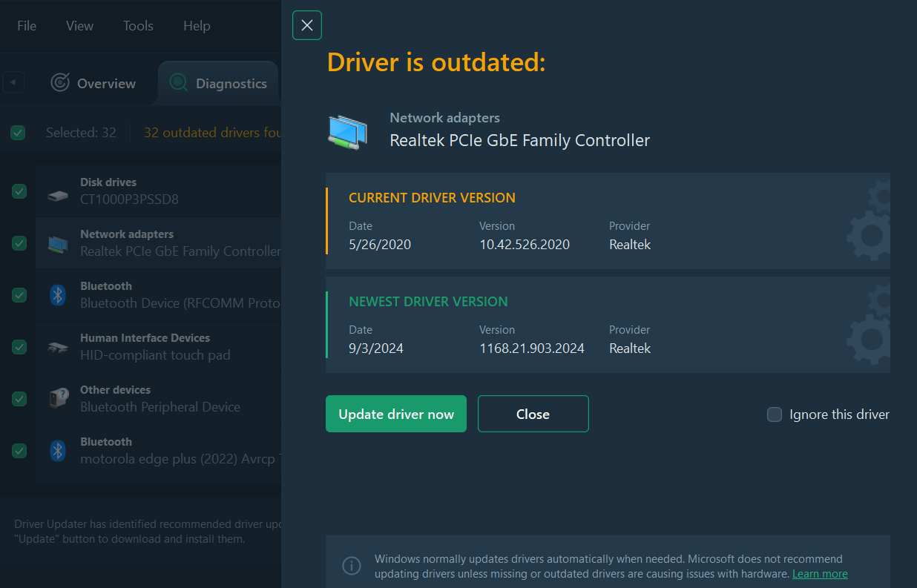Uncheck the Bluetooth Device RFCOMM checkbox
Image resolution: width=917 pixels, height=588 pixels.
pyautogui.click(x=19, y=295)
